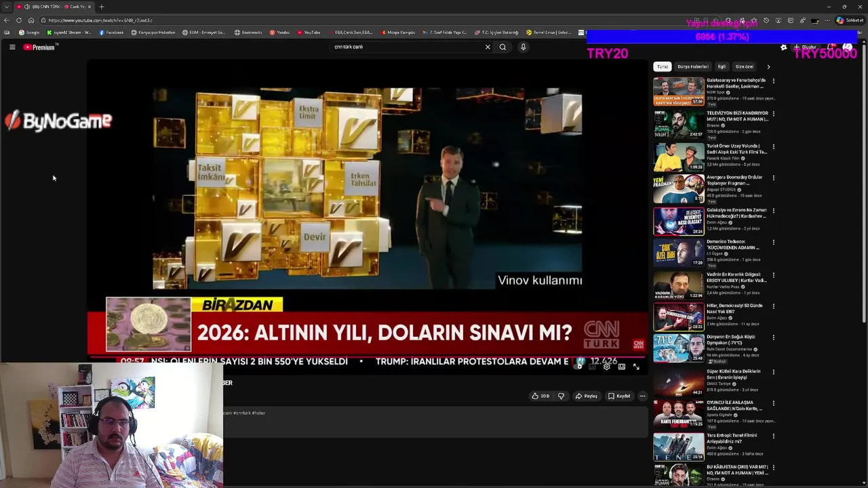Open the Tenet Entropi video thumbnail
Screen dimensions: 868x488
point(679,447)
